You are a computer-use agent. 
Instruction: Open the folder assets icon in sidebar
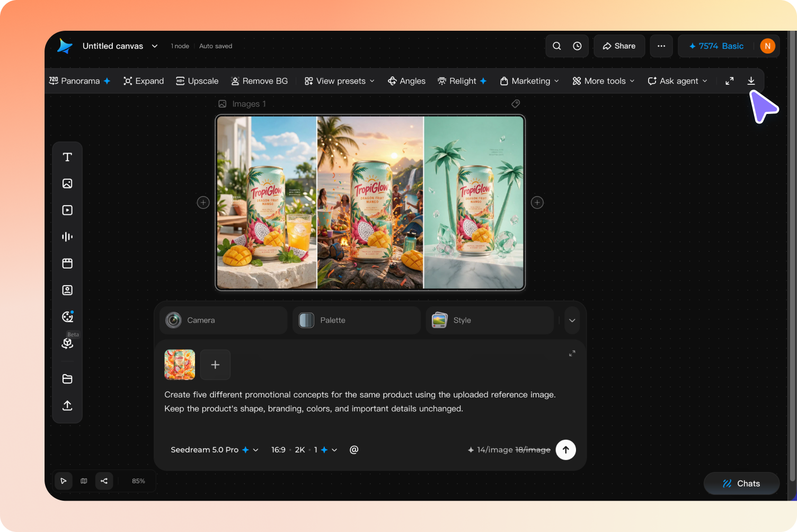67,379
